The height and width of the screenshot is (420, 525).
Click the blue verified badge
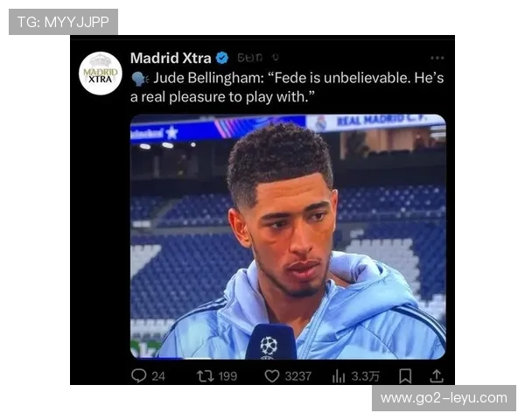click(222, 59)
